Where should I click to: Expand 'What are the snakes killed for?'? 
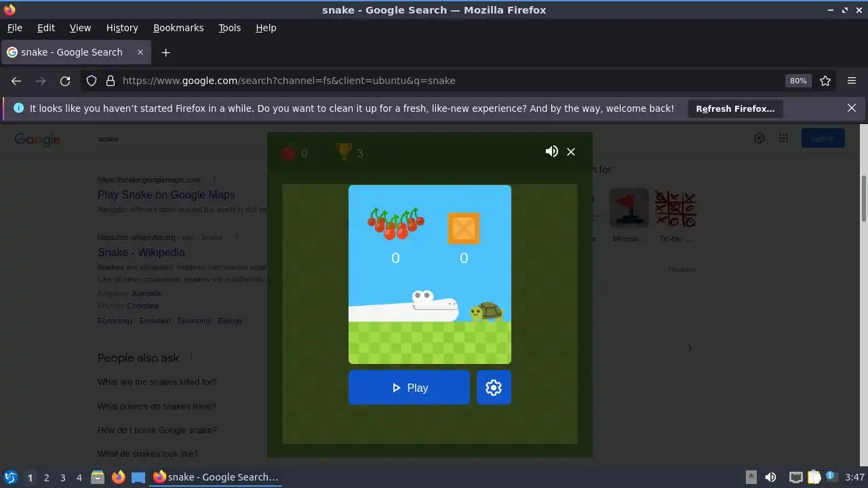[157, 382]
